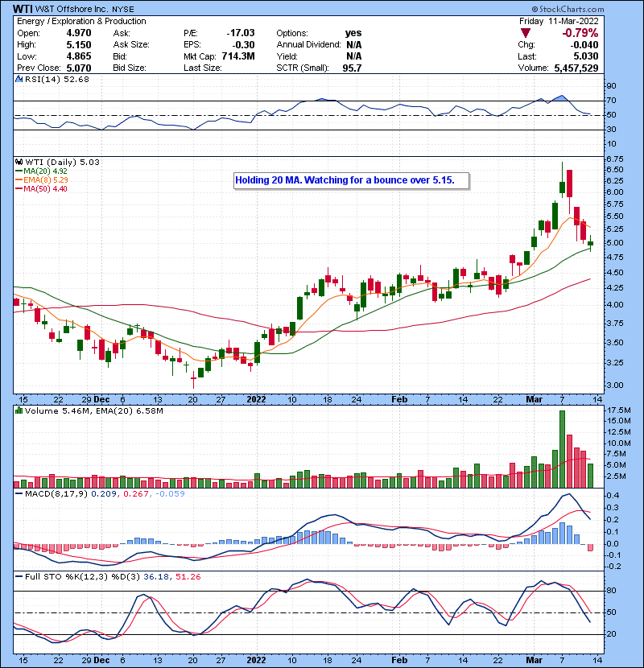Click the EPS value -0.30
644x668 pixels.
pos(243,45)
